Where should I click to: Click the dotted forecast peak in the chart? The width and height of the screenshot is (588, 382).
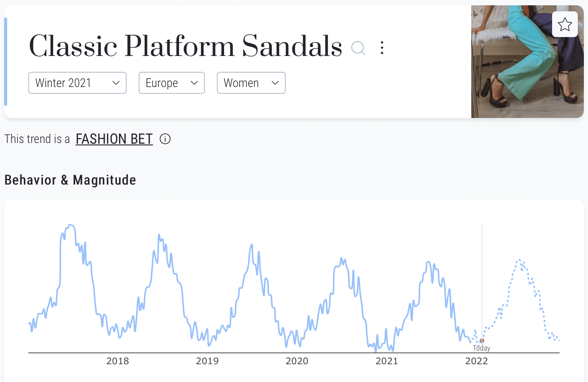[x=520, y=260]
